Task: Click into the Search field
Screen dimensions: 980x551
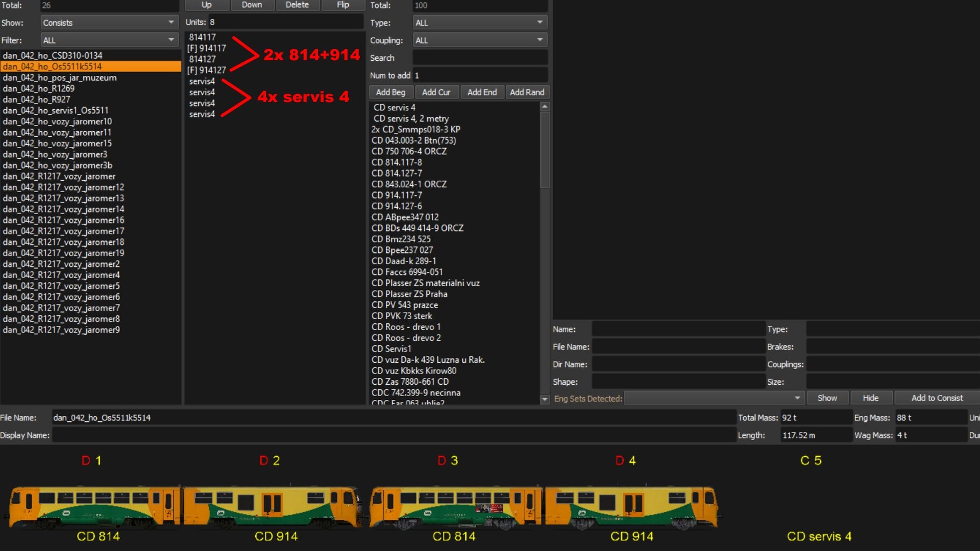Action: (480, 58)
